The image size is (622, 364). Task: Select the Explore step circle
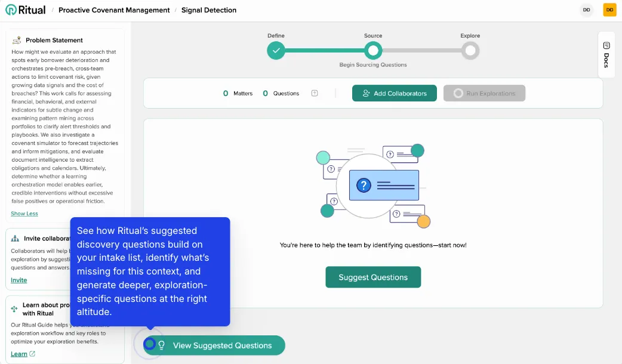point(470,51)
